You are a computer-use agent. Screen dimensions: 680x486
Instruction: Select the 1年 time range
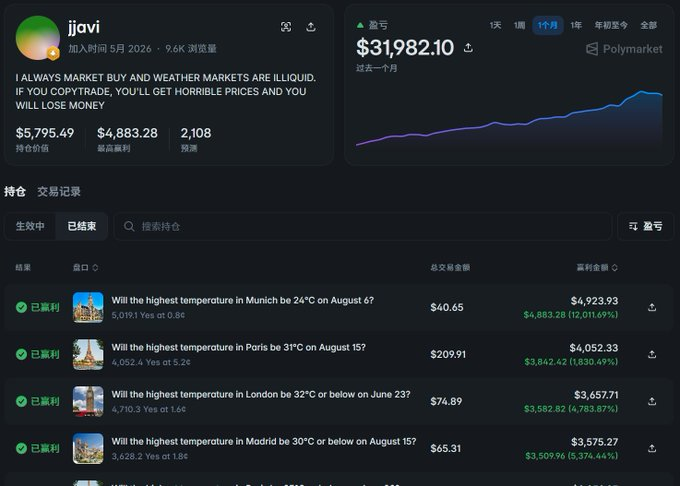pyautogui.click(x=576, y=25)
